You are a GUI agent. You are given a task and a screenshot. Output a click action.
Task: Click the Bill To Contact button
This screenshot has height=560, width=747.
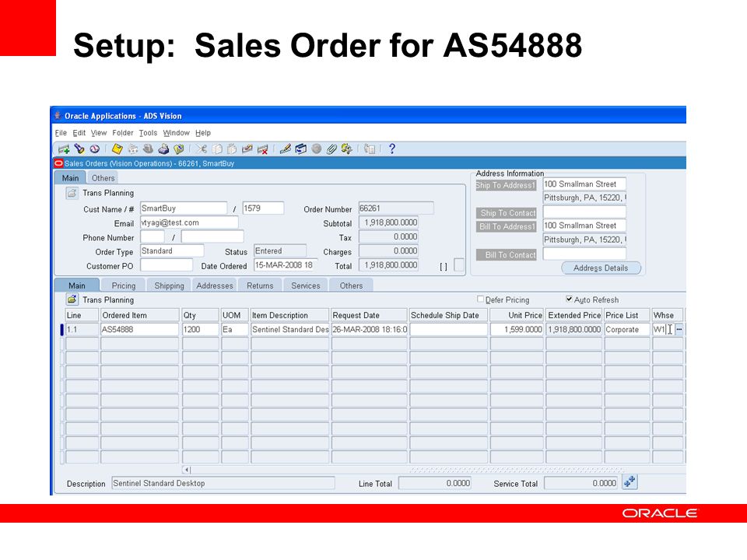click(506, 255)
